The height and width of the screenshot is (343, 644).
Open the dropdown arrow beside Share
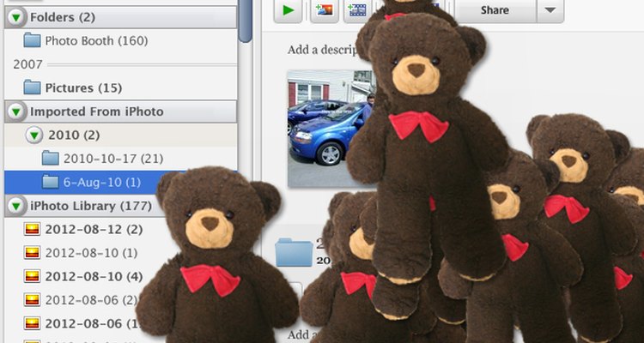point(550,10)
